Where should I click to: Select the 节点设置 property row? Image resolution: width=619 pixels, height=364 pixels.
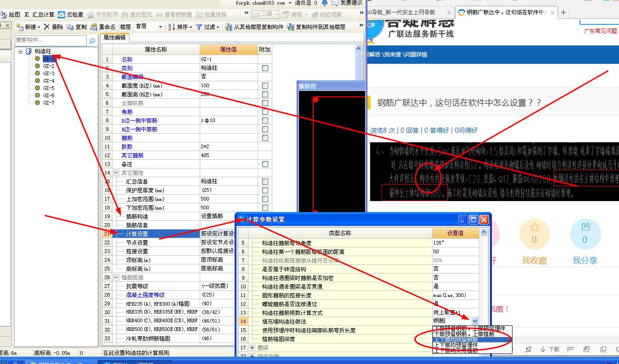tap(168, 242)
